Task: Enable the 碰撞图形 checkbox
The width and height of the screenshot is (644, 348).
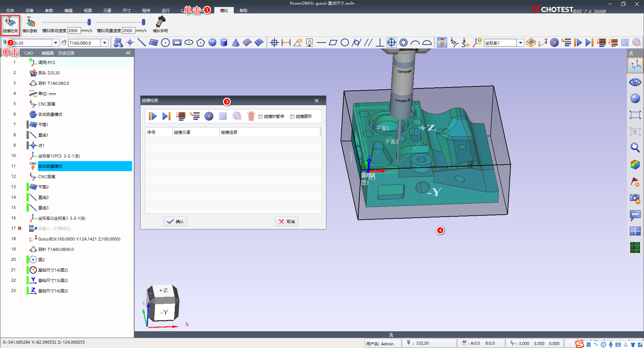Action: tap(292, 117)
